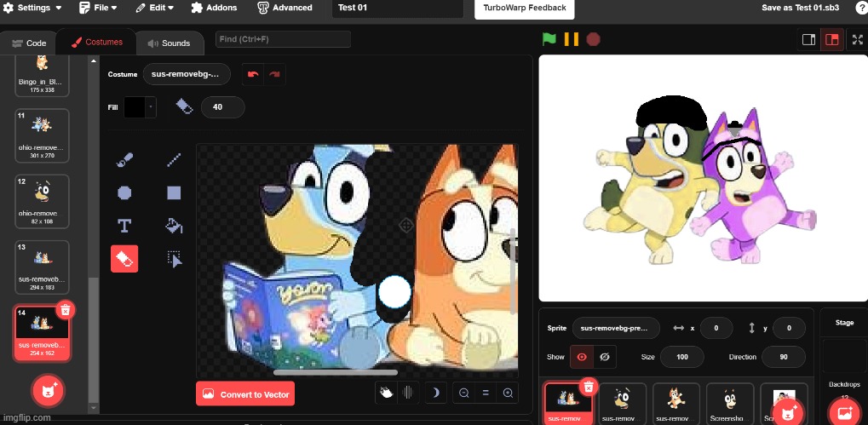Click the sprite Size field
The height and width of the screenshot is (425, 868).
(682, 357)
